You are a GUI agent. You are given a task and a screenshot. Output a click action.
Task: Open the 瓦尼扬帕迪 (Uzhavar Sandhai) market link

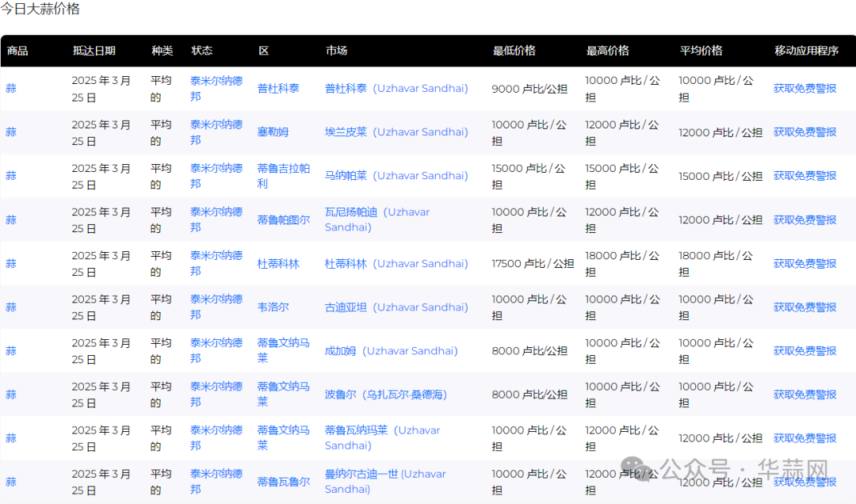click(377, 220)
